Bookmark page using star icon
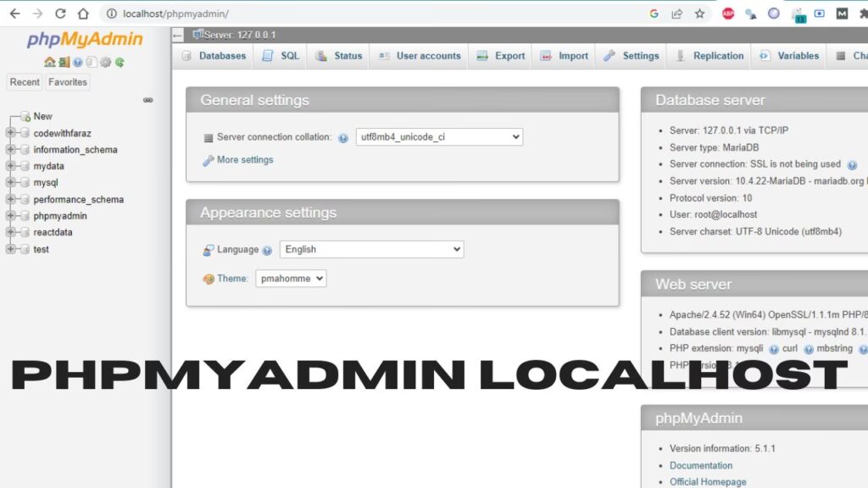This screenshot has width=868, height=488. coord(699,14)
